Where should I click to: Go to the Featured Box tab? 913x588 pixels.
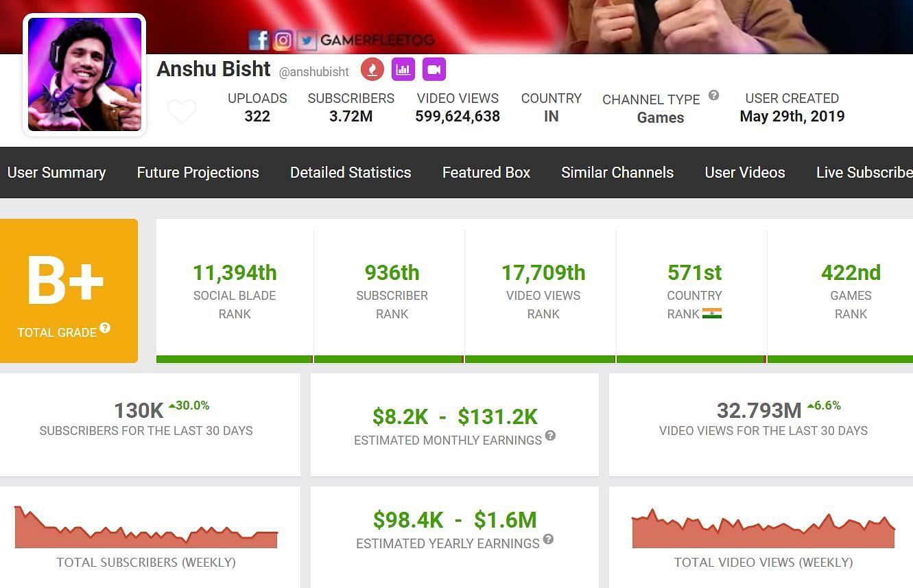(486, 172)
